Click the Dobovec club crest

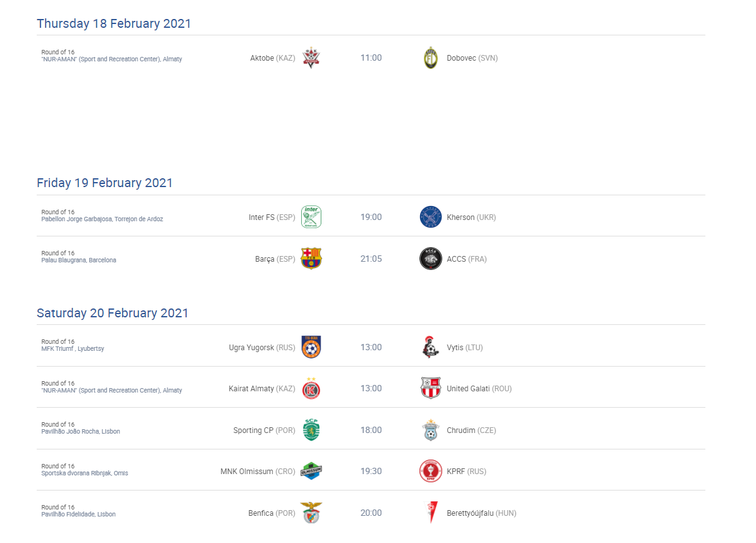431,58
